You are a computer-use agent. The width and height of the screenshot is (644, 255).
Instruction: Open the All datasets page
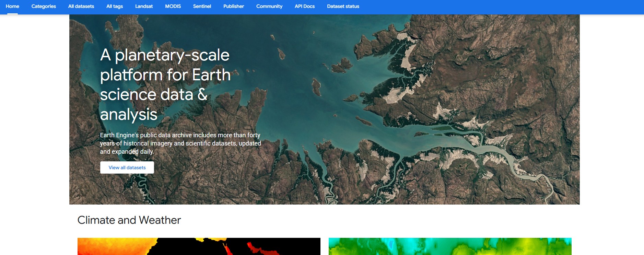[81, 6]
